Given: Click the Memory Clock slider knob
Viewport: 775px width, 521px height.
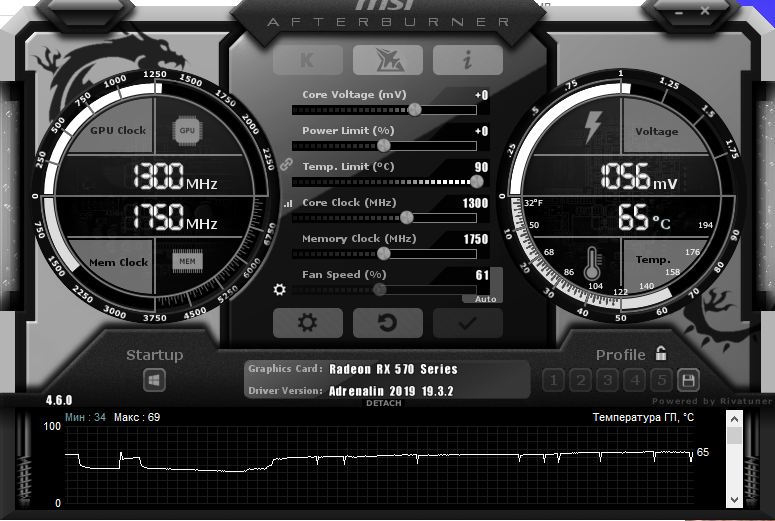Looking at the screenshot, I should [384, 253].
